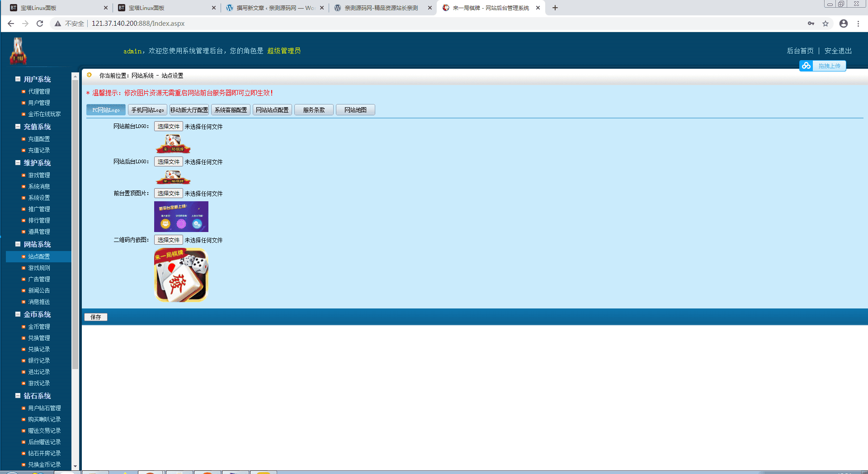The width and height of the screenshot is (868, 474).
Task: Click the sidebar vertical scrollbar down arrow
Action: pyautogui.click(x=75, y=466)
